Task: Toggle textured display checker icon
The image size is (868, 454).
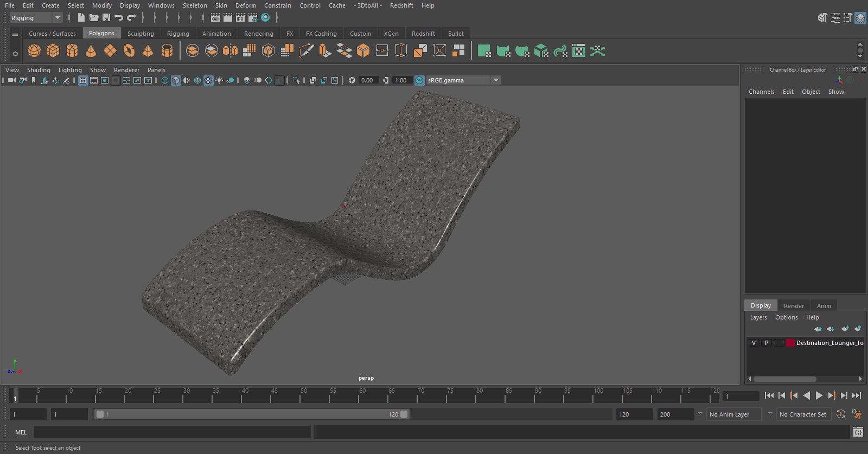Action: [x=208, y=80]
